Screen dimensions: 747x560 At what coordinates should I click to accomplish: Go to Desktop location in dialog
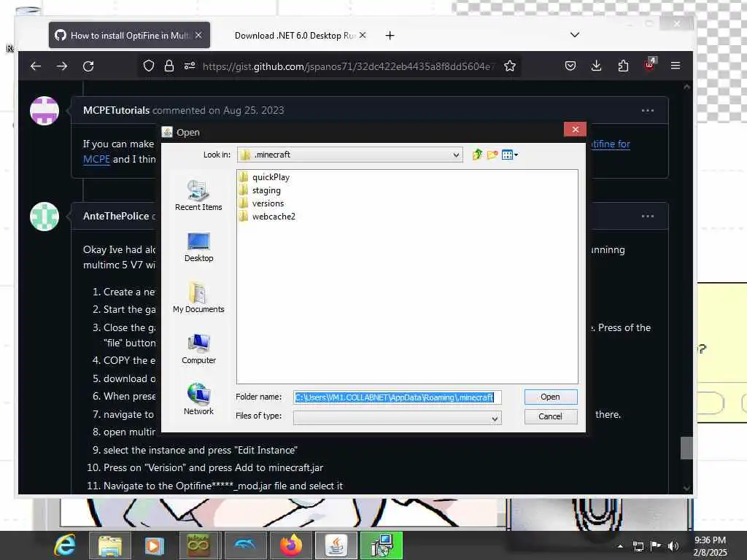(x=198, y=248)
